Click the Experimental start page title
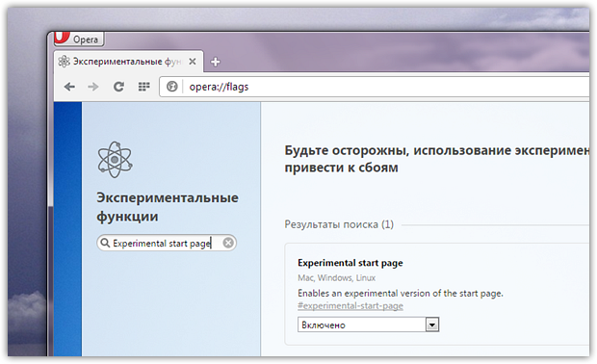 350,263
